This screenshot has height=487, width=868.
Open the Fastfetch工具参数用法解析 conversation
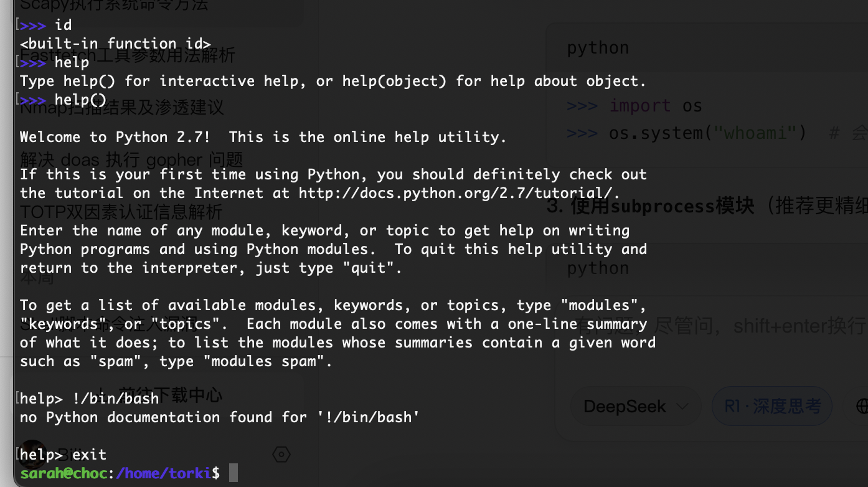[128, 55]
